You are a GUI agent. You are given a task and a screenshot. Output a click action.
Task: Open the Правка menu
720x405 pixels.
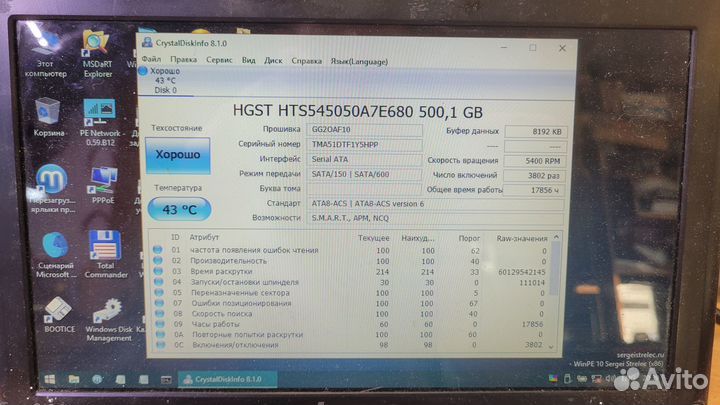pos(184,60)
